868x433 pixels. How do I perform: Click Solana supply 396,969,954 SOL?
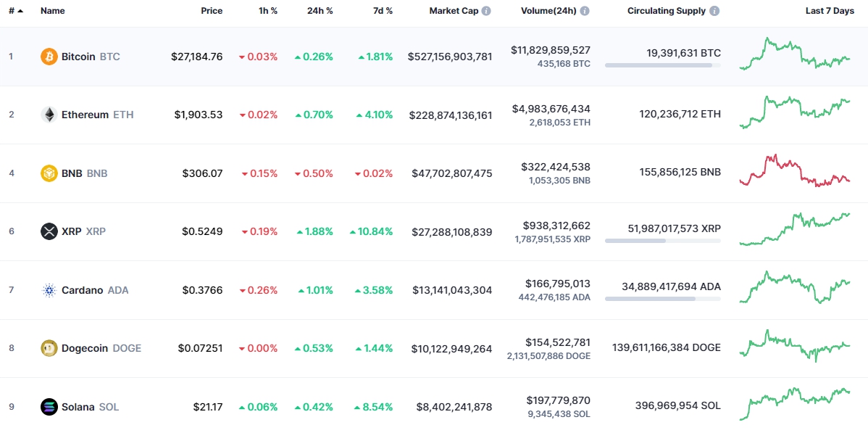click(x=678, y=407)
